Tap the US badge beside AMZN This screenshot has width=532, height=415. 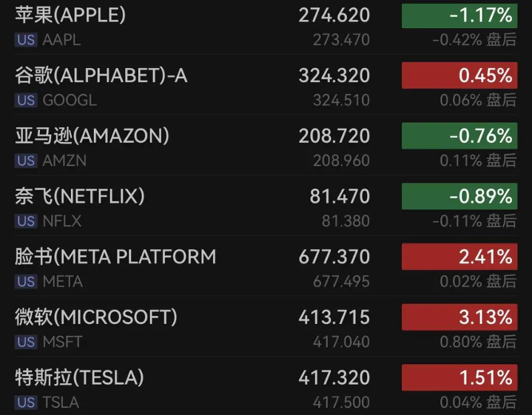click(x=26, y=160)
